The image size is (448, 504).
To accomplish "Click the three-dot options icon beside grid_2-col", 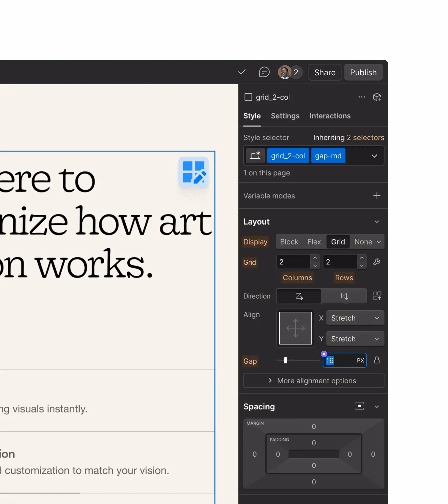I will coord(362,97).
